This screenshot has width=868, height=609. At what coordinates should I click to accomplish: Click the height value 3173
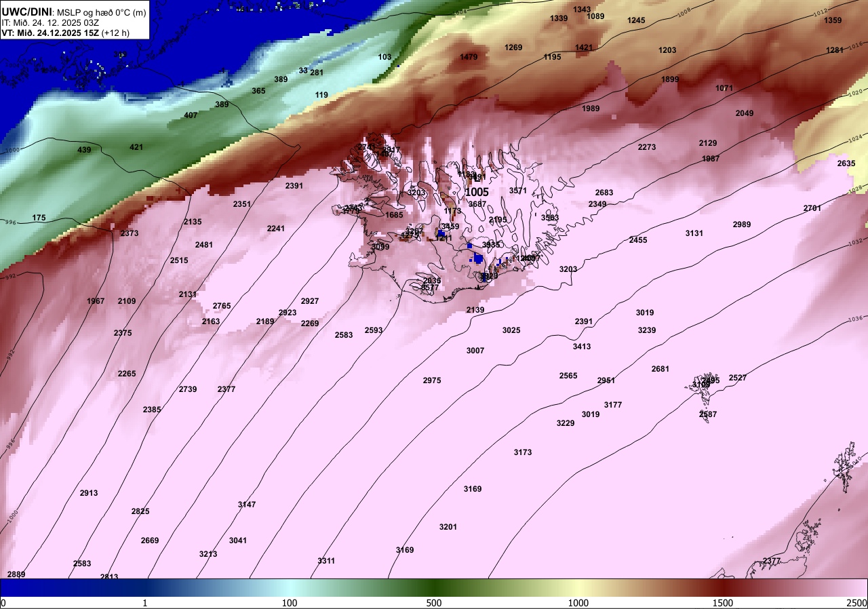pos(523,452)
